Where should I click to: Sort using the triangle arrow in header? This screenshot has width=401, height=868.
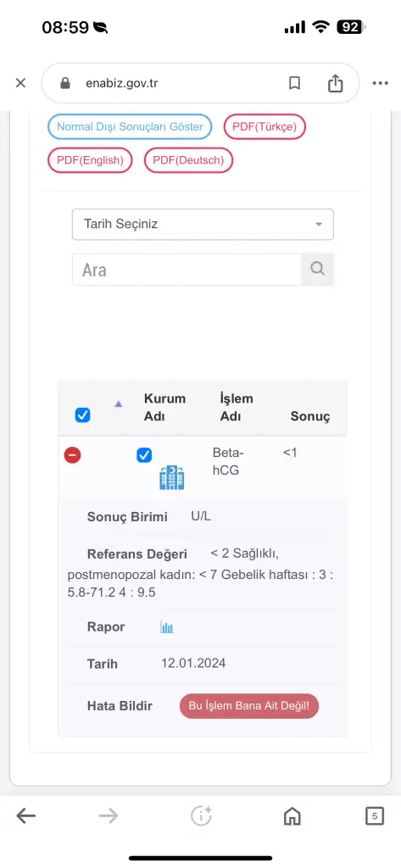[118, 404]
